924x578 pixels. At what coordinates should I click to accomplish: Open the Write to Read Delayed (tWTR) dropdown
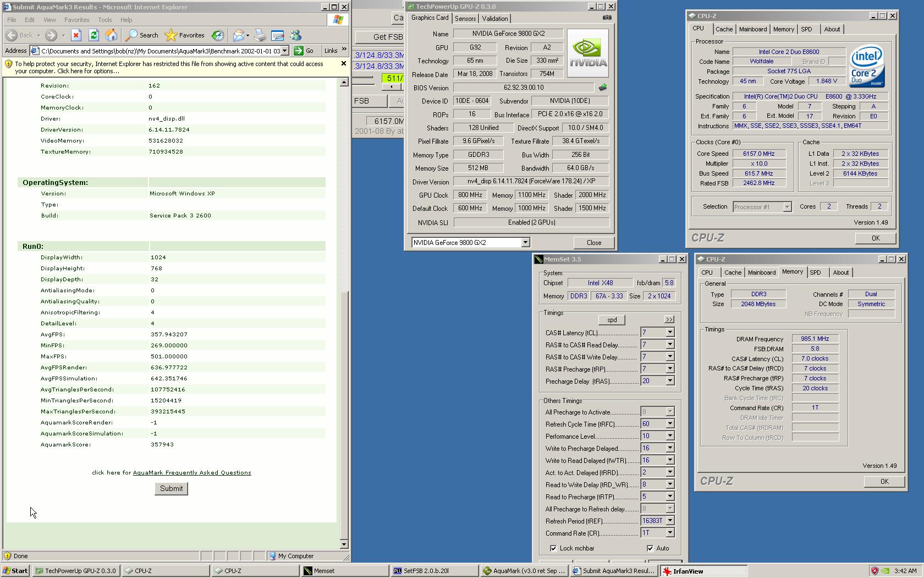point(670,460)
